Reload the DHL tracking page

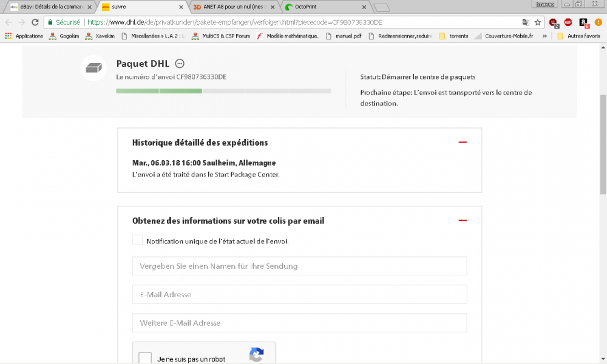pos(35,22)
